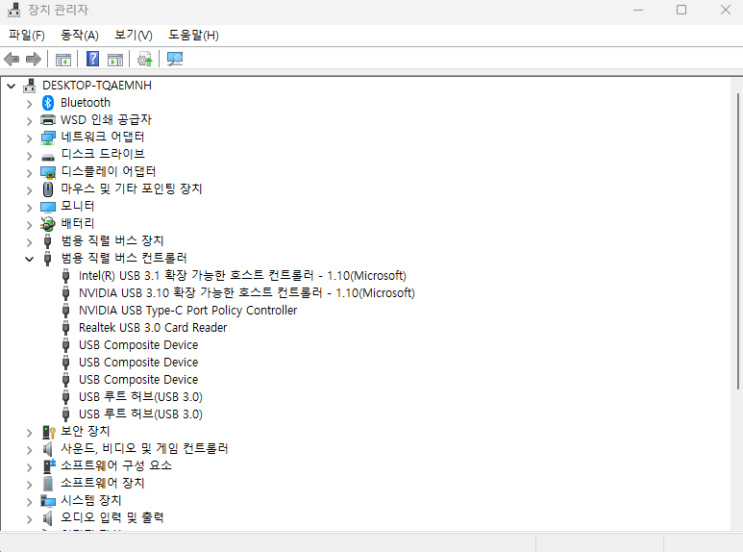Expand the 소프트웨어 장치 category
Viewport: 743px width, 552px height.
[29, 485]
